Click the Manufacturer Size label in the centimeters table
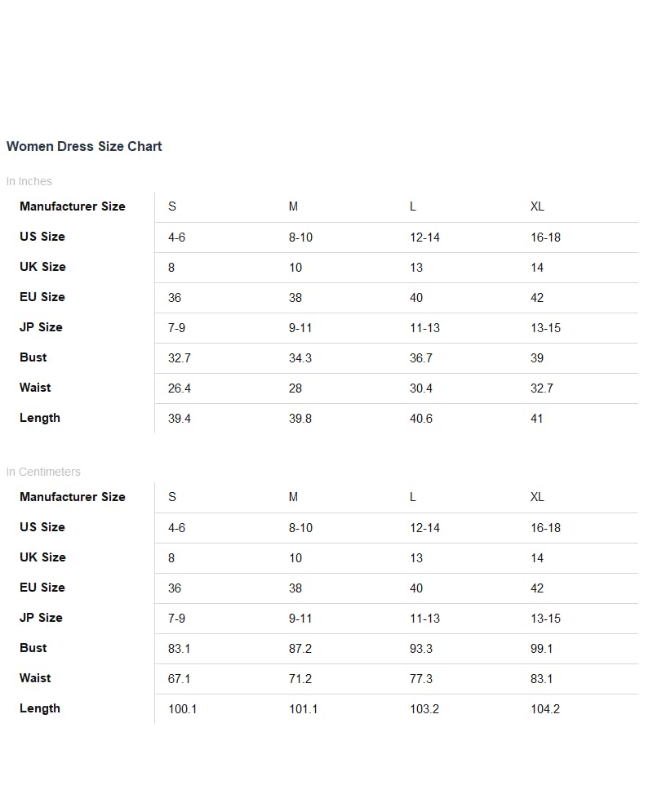653x812 pixels. (73, 497)
